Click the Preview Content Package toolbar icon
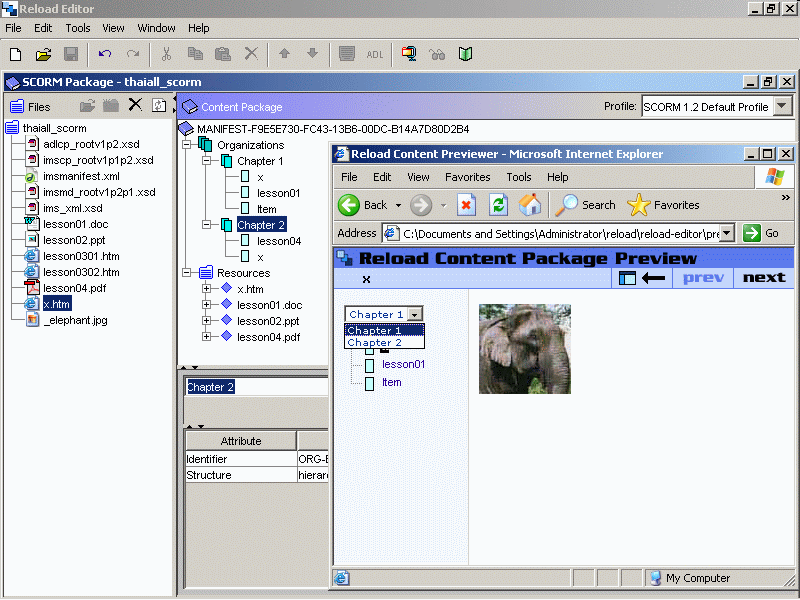800x600 pixels. (x=409, y=54)
